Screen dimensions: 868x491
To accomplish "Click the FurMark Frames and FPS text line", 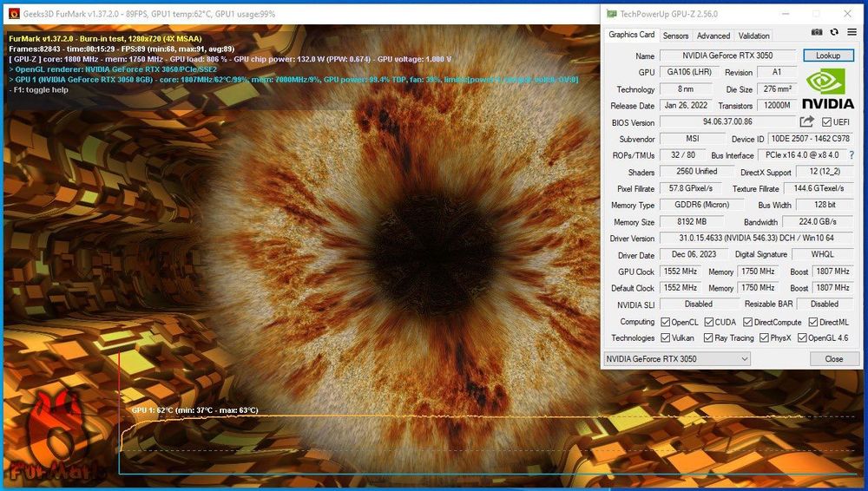I will (122, 49).
